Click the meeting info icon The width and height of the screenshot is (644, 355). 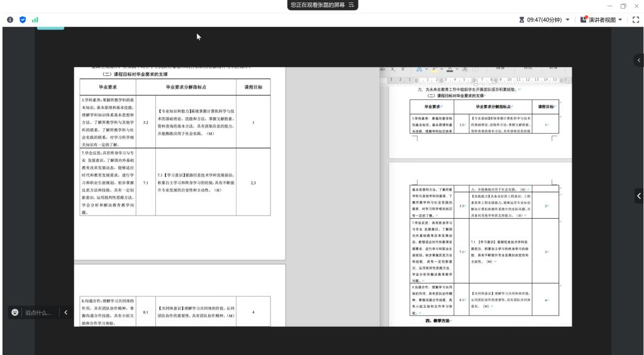[x=10, y=19]
